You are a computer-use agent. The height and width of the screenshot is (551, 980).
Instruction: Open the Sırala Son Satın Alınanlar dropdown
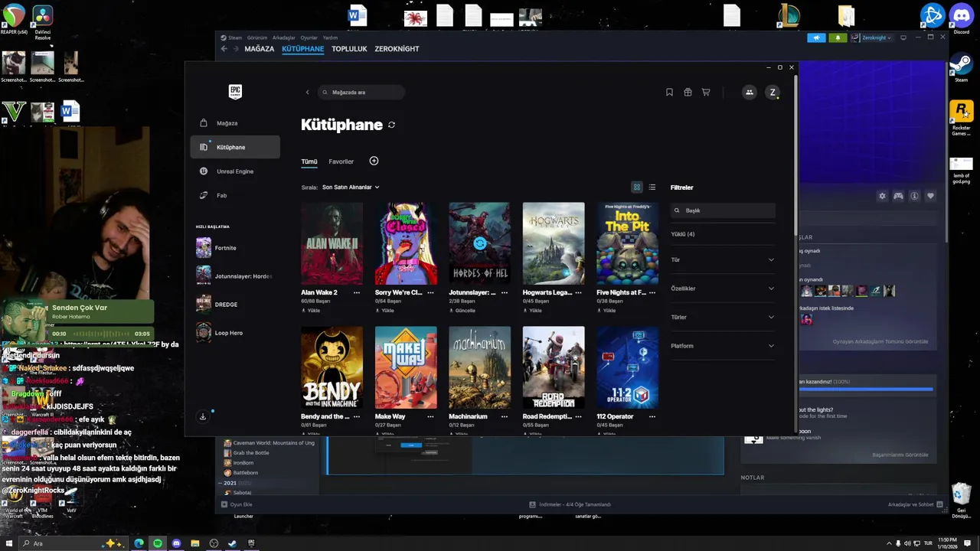coord(351,187)
